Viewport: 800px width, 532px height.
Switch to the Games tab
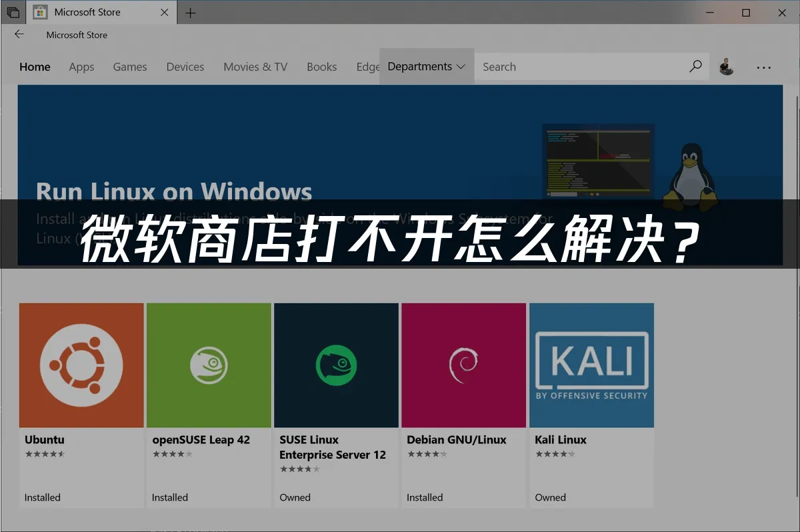tap(129, 67)
